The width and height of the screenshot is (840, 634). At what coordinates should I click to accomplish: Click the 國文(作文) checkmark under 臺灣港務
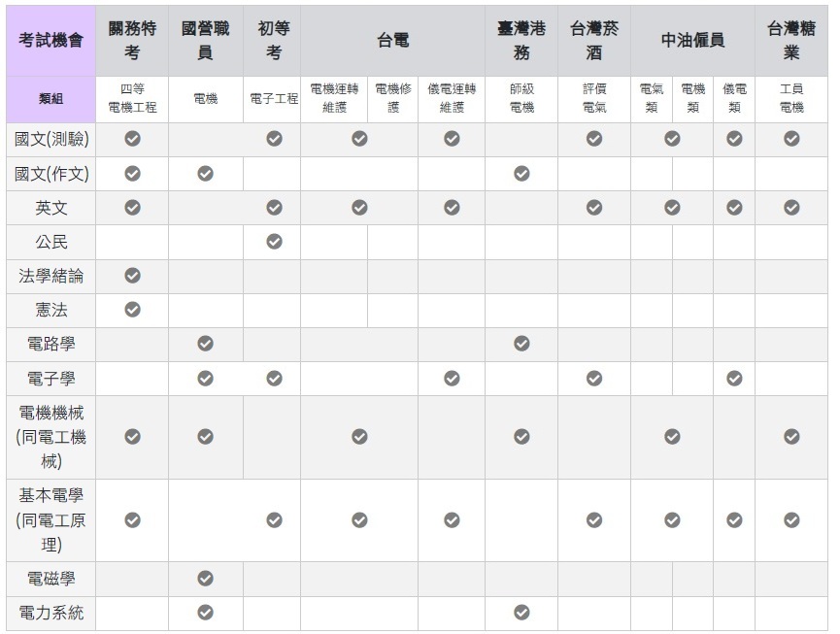click(521, 174)
